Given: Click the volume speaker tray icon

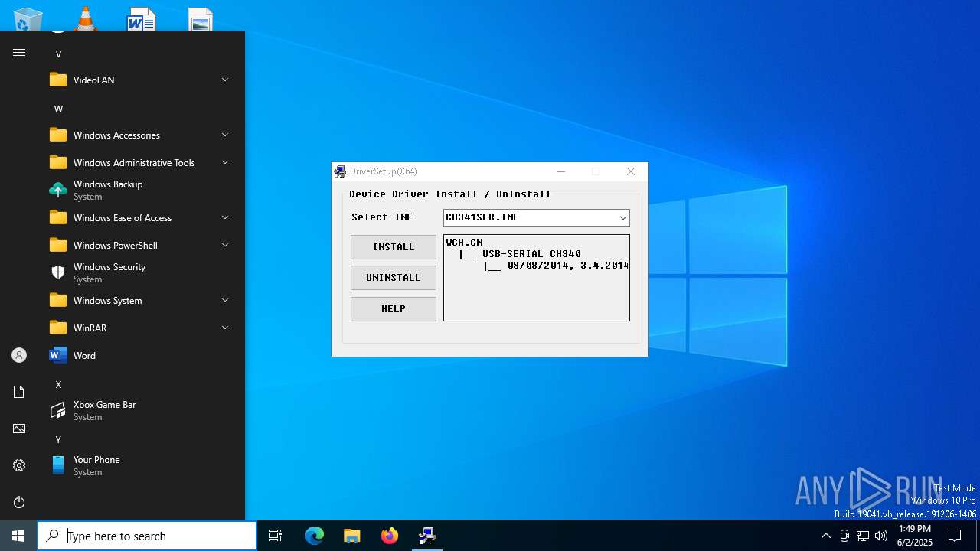Looking at the screenshot, I should pyautogui.click(x=881, y=536).
